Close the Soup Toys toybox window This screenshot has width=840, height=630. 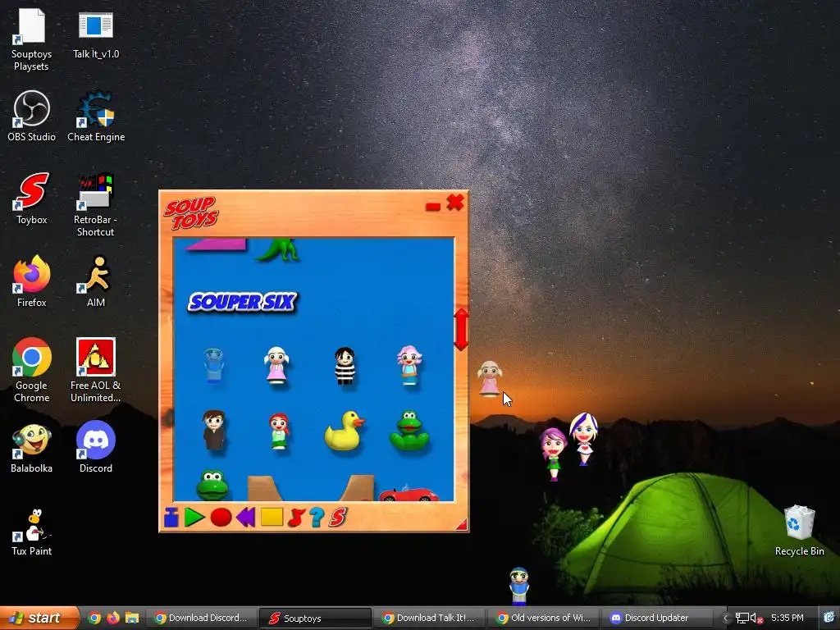click(x=455, y=203)
